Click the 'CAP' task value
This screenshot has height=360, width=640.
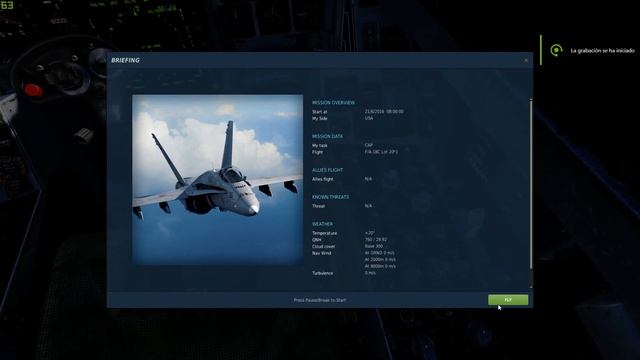tap(369, 145)
